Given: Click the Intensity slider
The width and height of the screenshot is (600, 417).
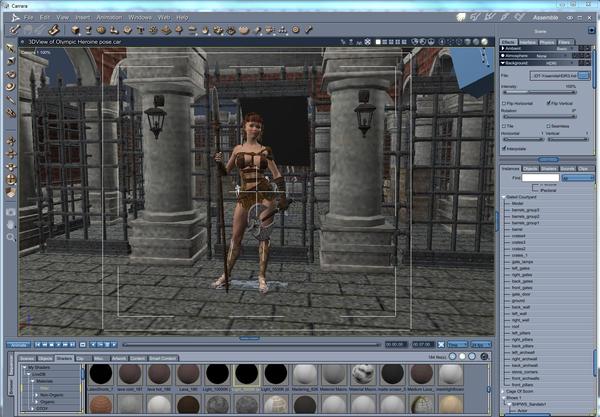Looking at the screenshot, I should pyautogui.click(x=540, y=92).
